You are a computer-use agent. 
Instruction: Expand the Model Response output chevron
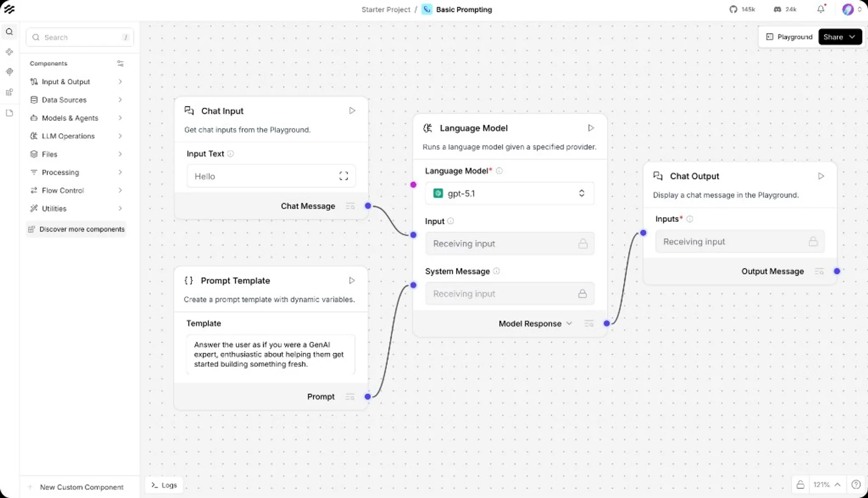[x=569, y=323]
